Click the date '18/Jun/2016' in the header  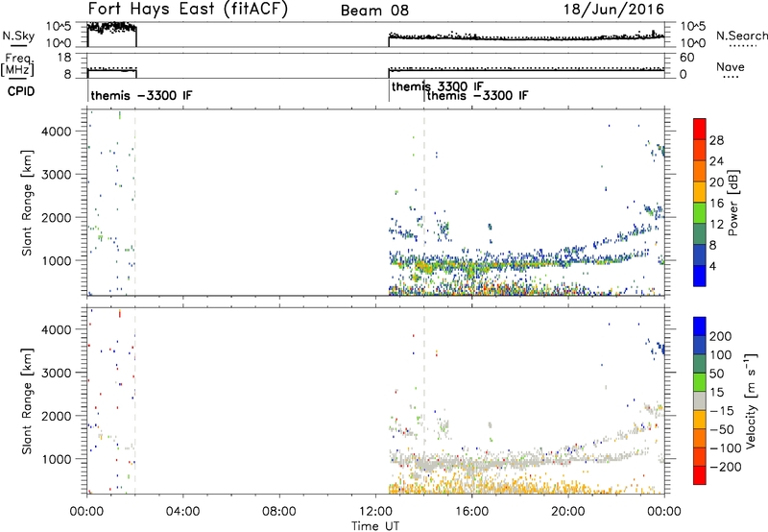click(613, 9)
